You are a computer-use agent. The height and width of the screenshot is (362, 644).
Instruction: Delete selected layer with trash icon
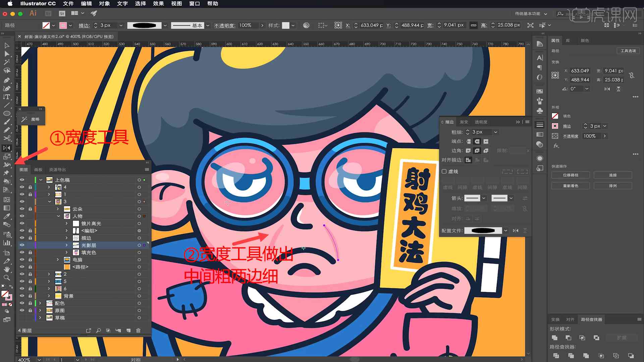coord(138,330)
